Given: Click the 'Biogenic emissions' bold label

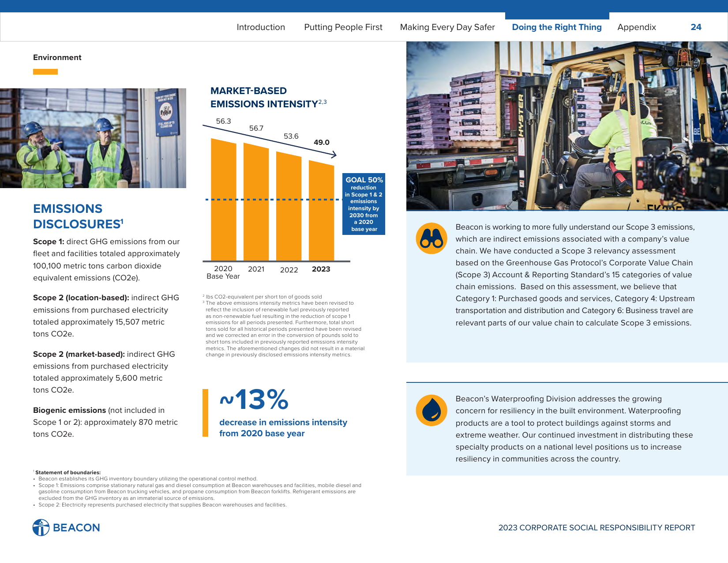Looking at the screenshot, I should (x=69, y=410).
